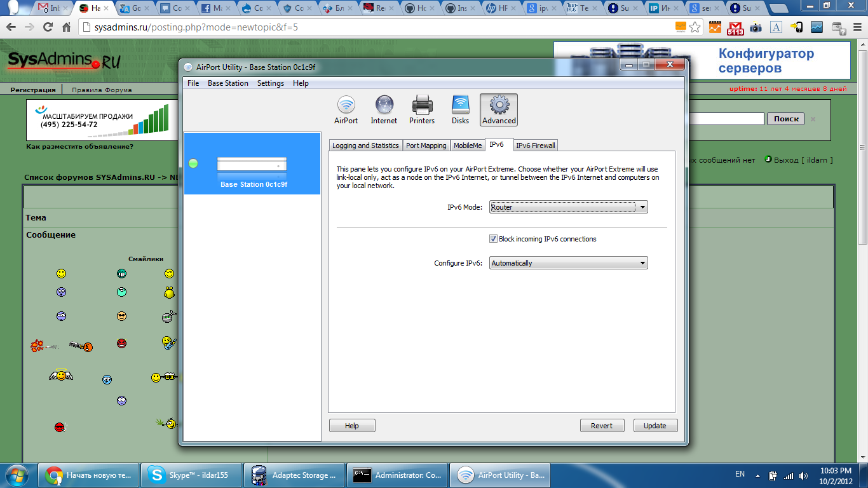Open the Printers icon
Screen dimensions: 868x488
pos(422,110)
